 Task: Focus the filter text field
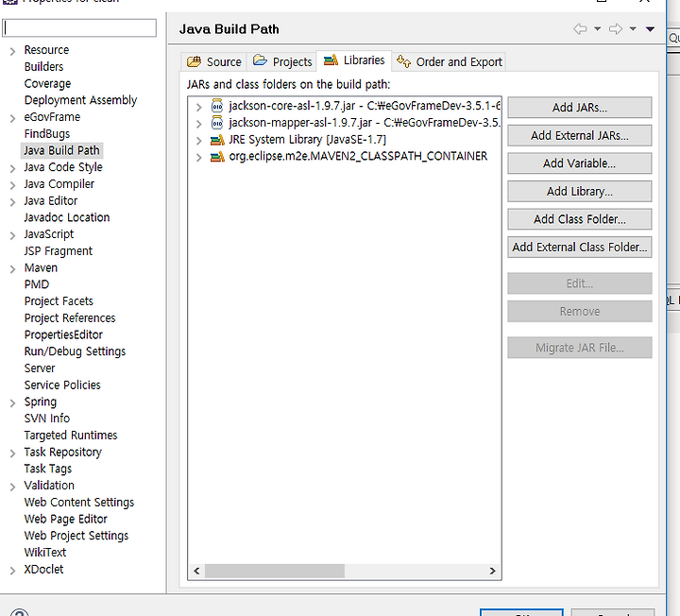79,27
